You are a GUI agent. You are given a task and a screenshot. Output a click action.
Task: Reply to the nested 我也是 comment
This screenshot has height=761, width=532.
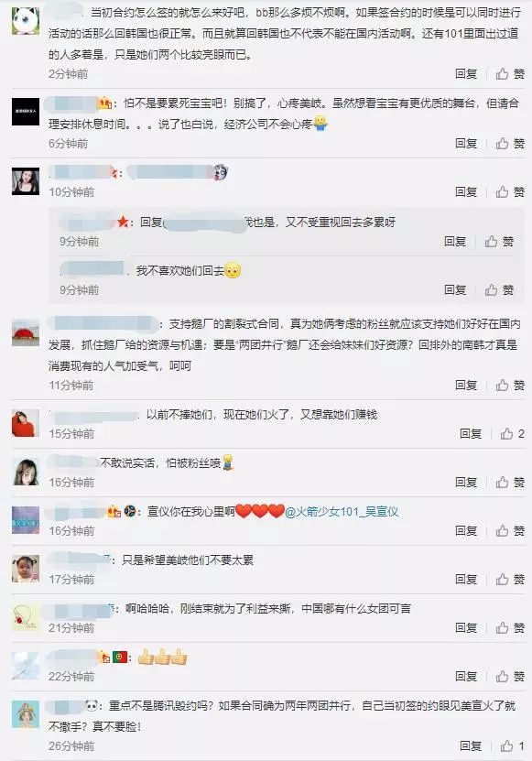coord(455,241)
